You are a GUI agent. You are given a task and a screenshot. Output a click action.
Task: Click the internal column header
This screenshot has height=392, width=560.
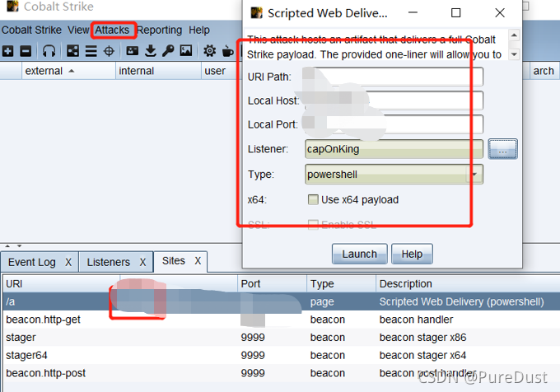(x=158, y=71)
